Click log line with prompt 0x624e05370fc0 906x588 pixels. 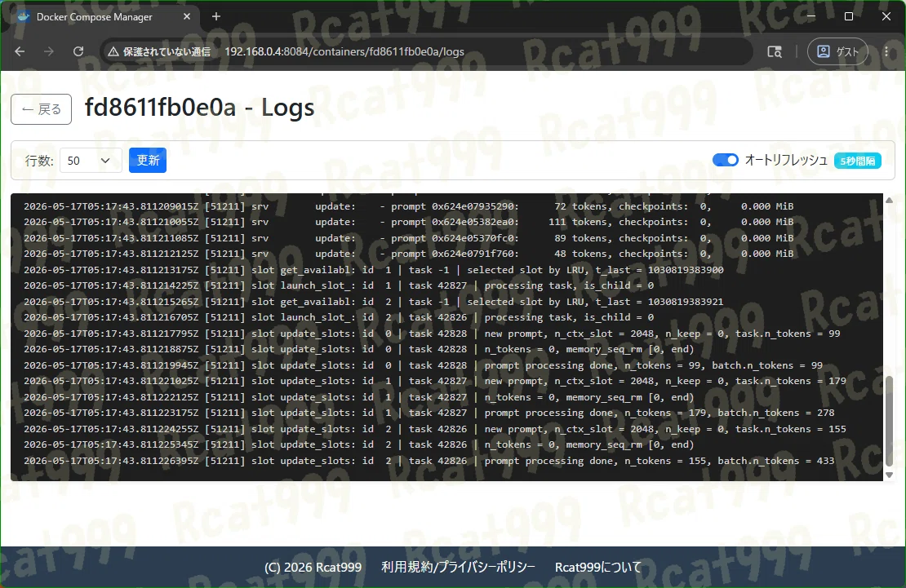[x=408, y=238]
